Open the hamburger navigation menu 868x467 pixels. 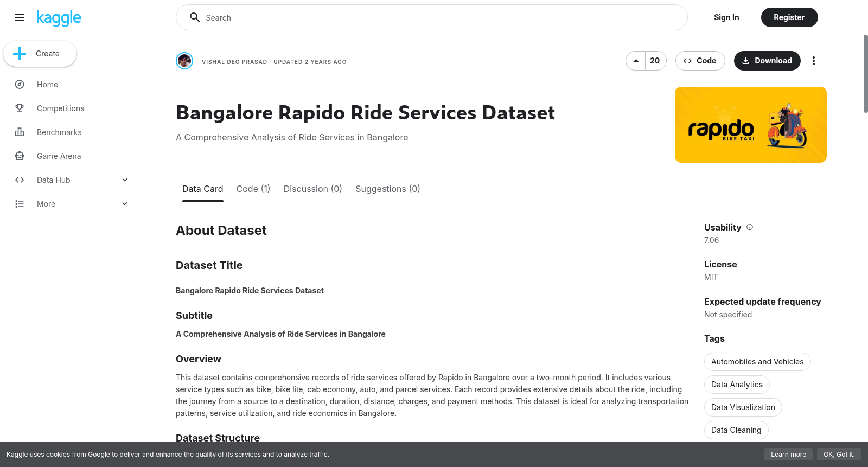pyautogui.click(x=20, y=17)
